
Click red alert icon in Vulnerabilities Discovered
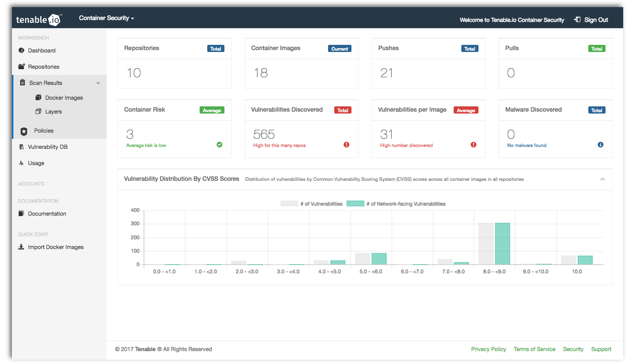tap(347, 145)
